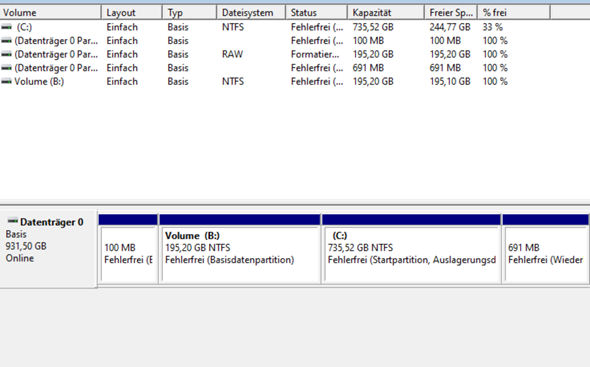Sort list by Layout column header

point(132,12)
